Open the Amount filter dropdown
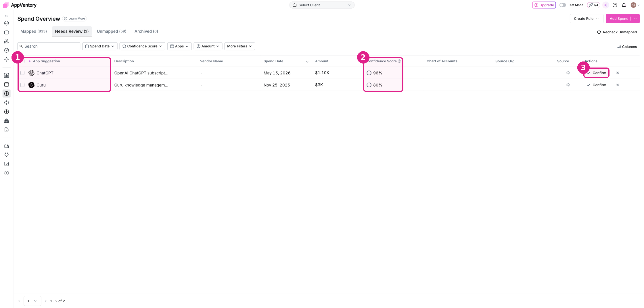Image resolution: width=644 pixels, height=308 pixels. point(208,46)
